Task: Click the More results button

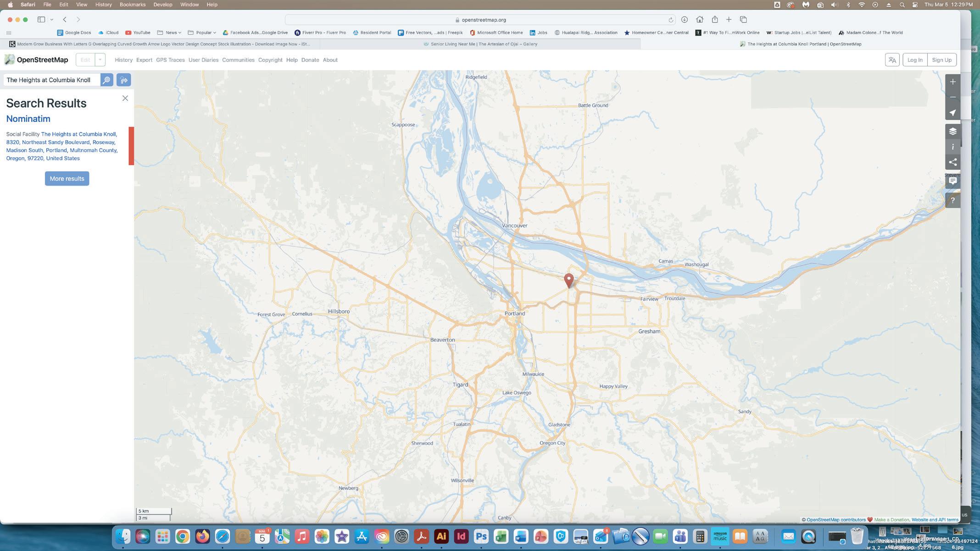Action: coord(67,178)
